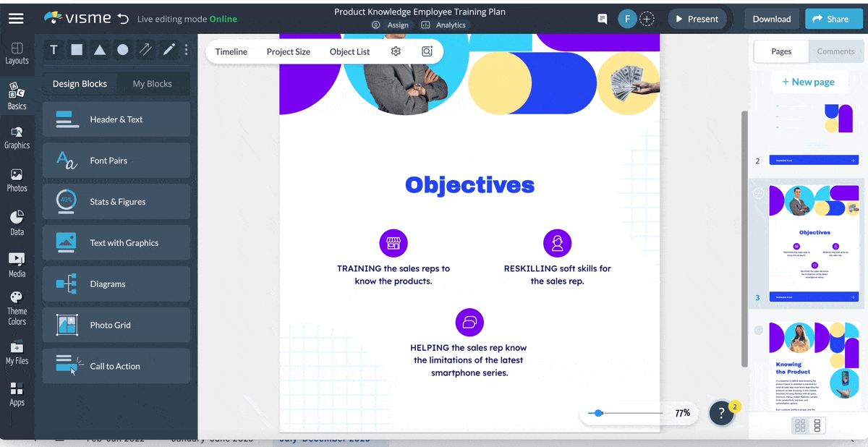The height and width of the screenshot is (447, 868).
Task: Open more shape tools vertical dots
Action: [x=186, y=50]
